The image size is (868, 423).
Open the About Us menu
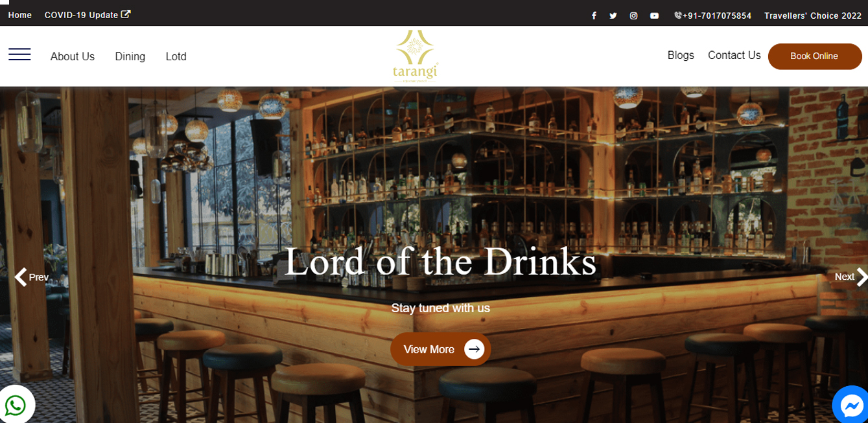point(73,56)
